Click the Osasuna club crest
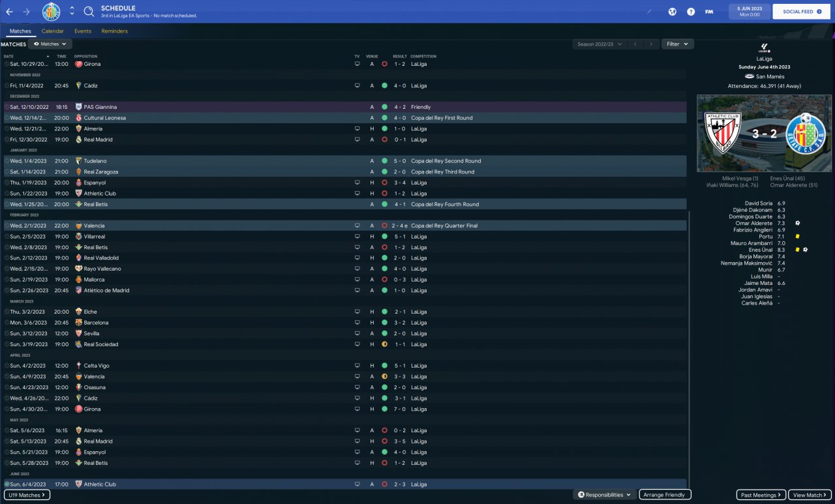835x504 pixels. (x=78, y=387)
